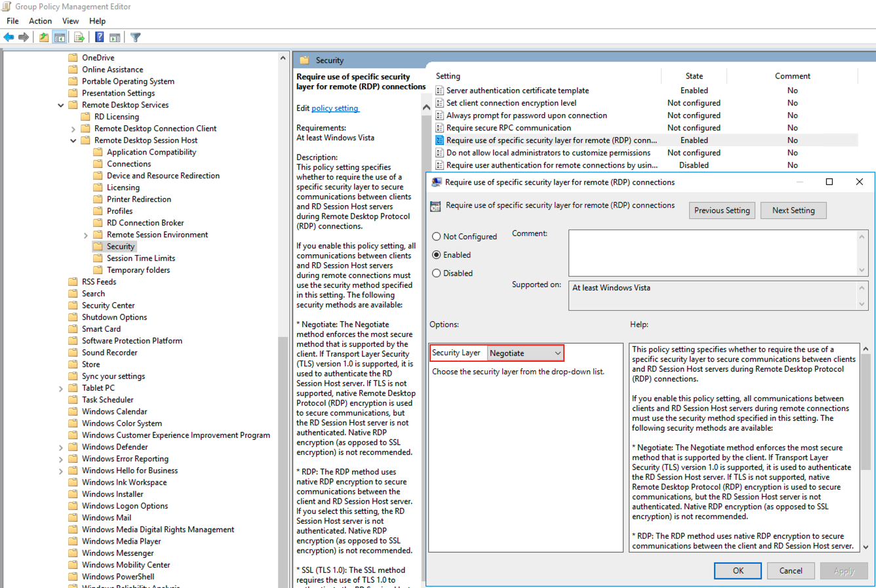Click the Comment column header
The image size is (876, 588).
coord(792,76)
